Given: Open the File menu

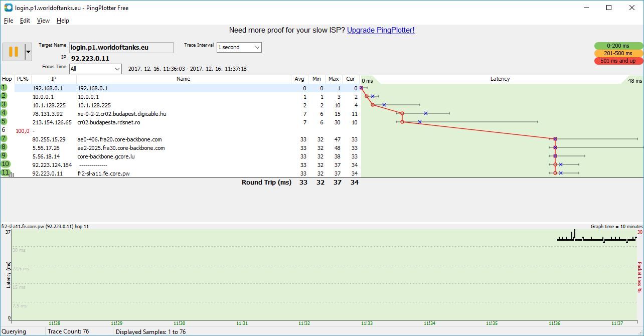Looking at the screenshot, I should (x=9, y=21).
